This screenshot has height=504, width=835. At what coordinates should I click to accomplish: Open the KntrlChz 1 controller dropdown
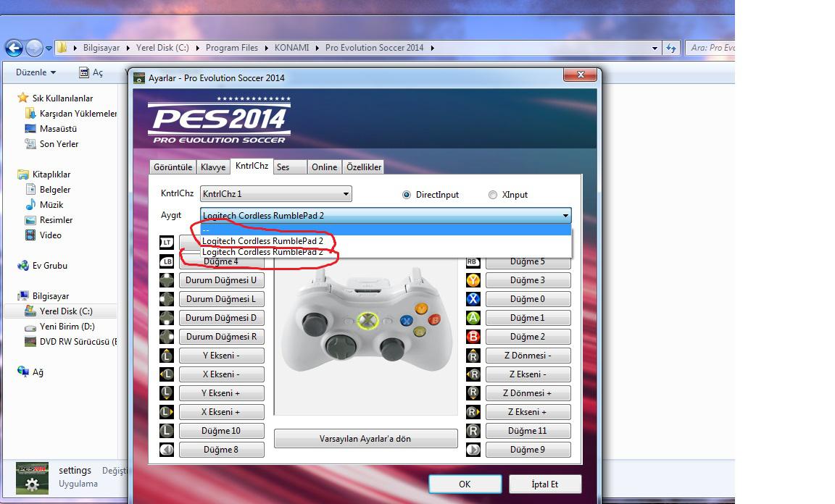coord(276,194)
